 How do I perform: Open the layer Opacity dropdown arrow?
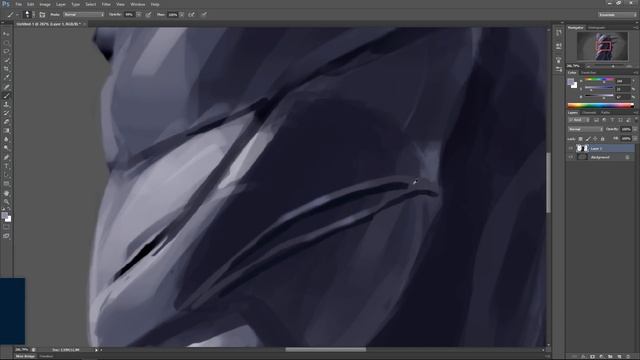click(635, 129)
